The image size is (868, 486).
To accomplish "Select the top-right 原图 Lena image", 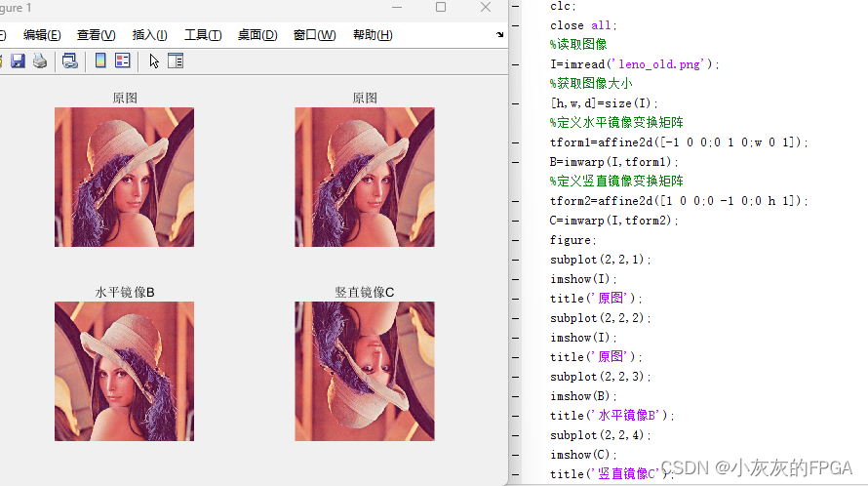I will click(364, 178).
